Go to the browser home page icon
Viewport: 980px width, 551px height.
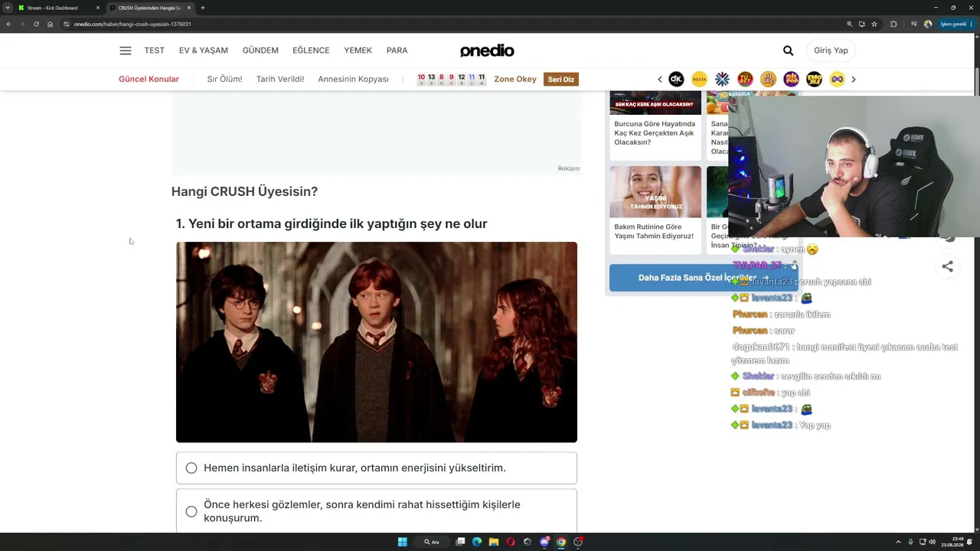(x=50, y=24)
